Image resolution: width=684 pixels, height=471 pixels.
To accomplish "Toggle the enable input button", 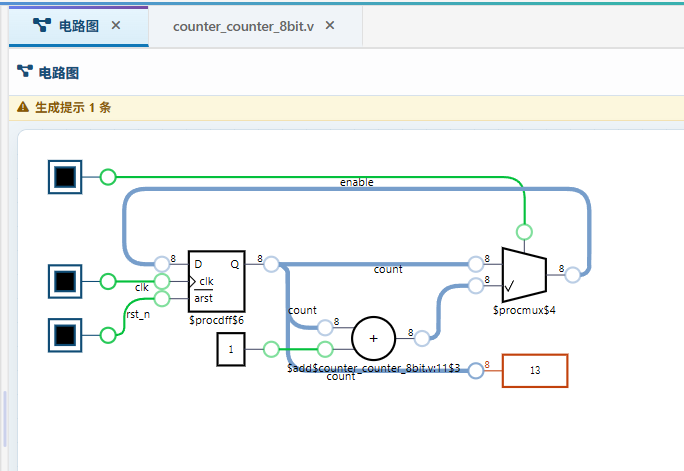I will [65, 177].
